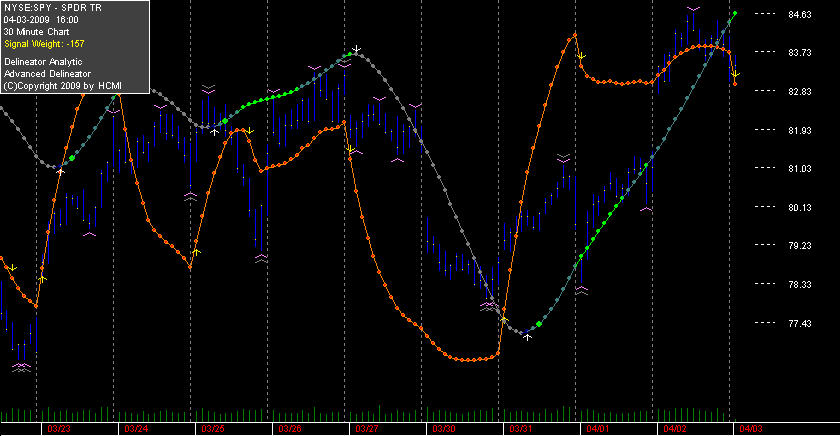Click the 04/02 date label

click(x=675, y=429)
